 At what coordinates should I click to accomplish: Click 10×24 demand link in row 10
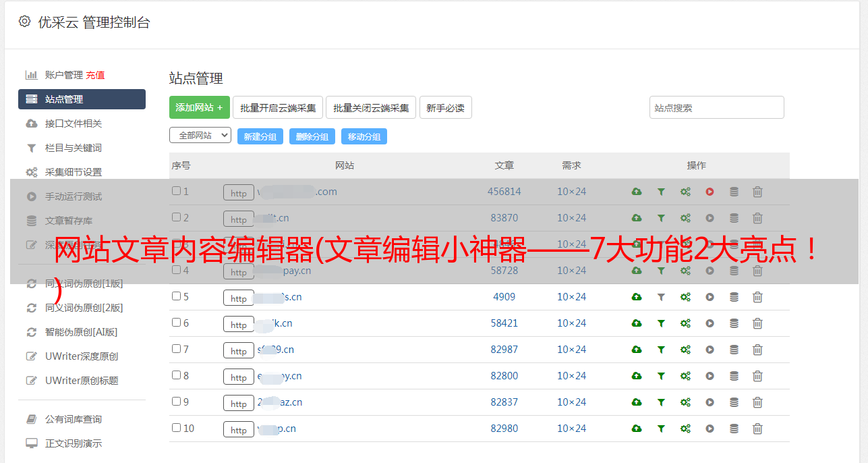pyautogui.click(x=572, y=429)
